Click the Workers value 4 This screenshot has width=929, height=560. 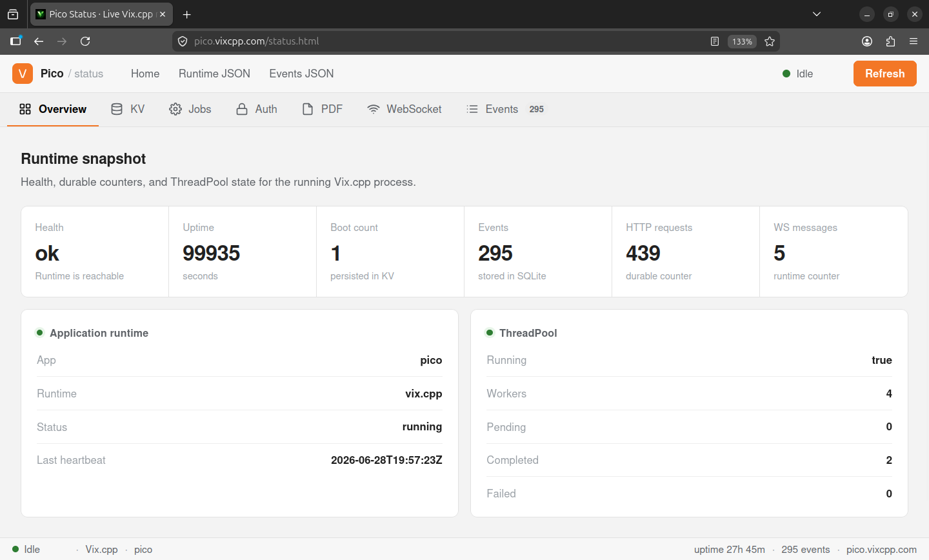(889, 394)
